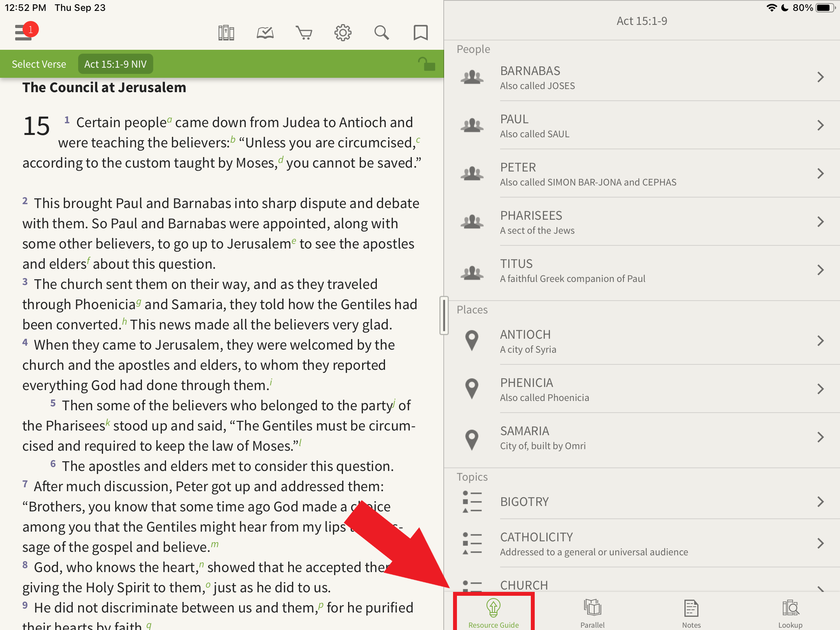Tap the Act 15:1-9 panel title

click(642, 21)
